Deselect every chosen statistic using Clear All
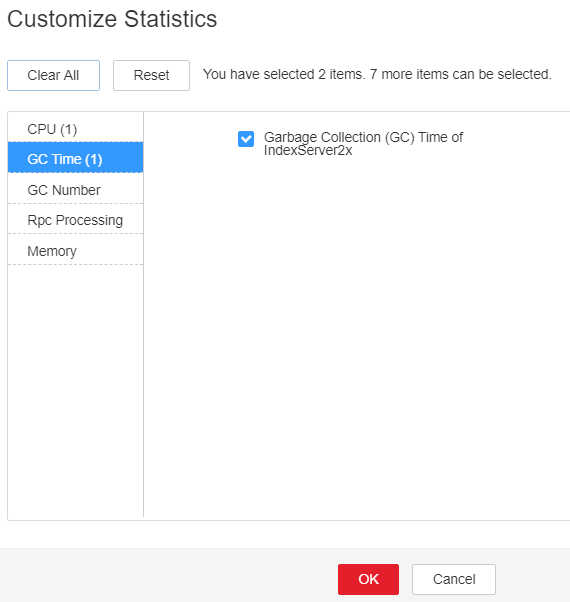570x602 pixels. [x=53, y=75]
